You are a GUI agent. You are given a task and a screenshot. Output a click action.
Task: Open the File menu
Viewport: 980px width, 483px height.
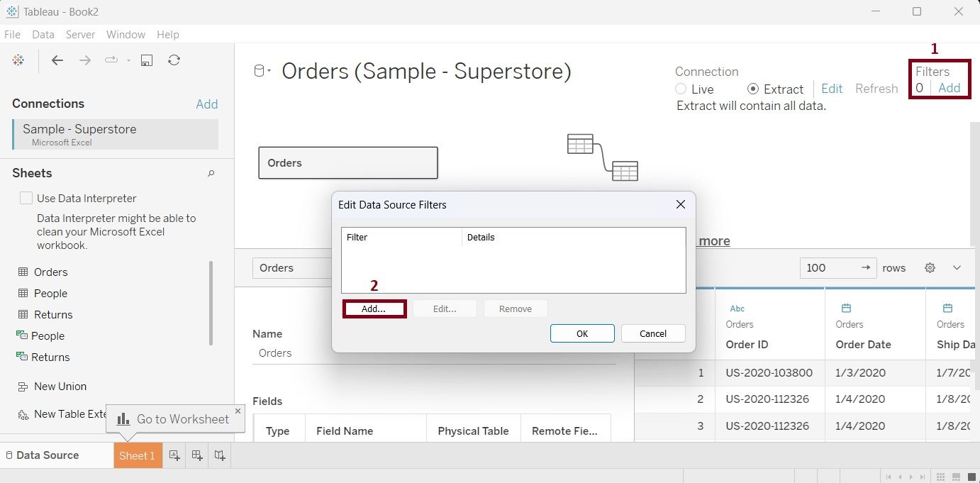pyautogui.click(x=12, y=34)
